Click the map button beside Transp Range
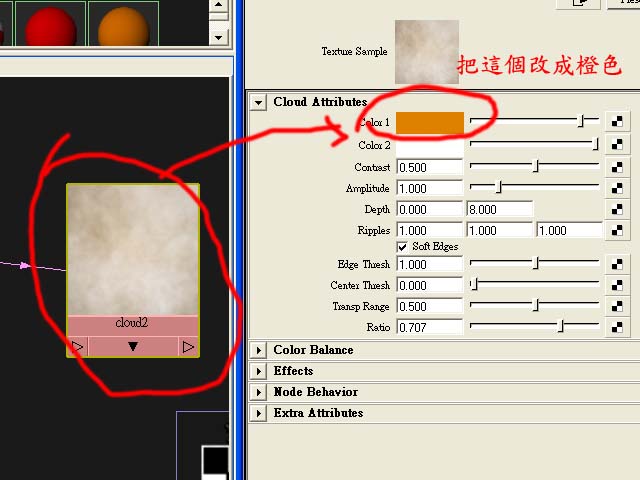This screenshot has height=480, width=640. pos(617,307)
